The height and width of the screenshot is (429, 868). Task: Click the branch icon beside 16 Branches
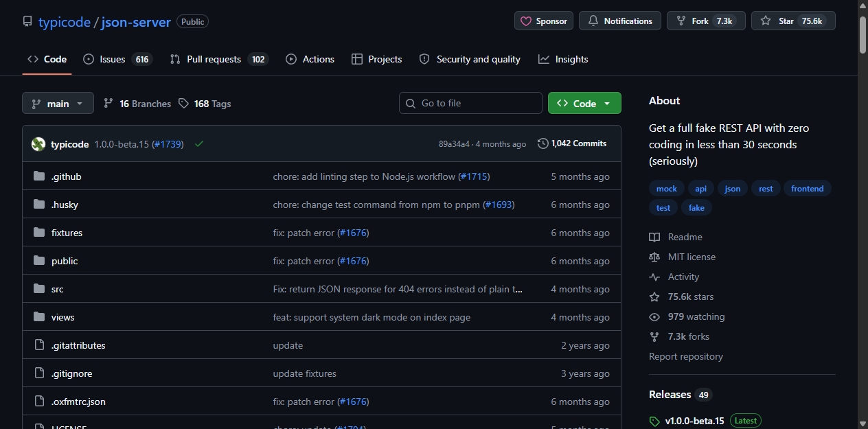(x=108, y=103)
